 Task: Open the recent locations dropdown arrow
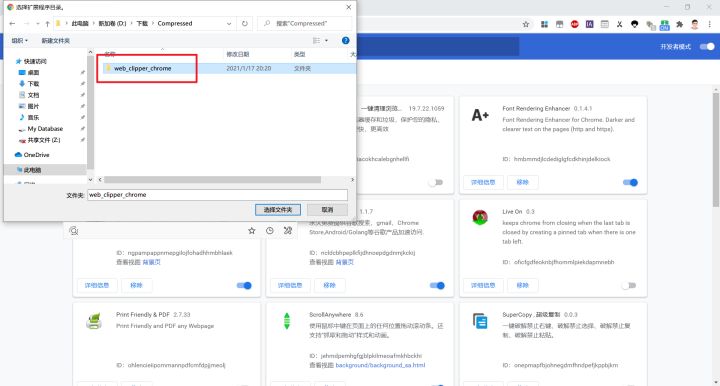(x=38, y=23)
